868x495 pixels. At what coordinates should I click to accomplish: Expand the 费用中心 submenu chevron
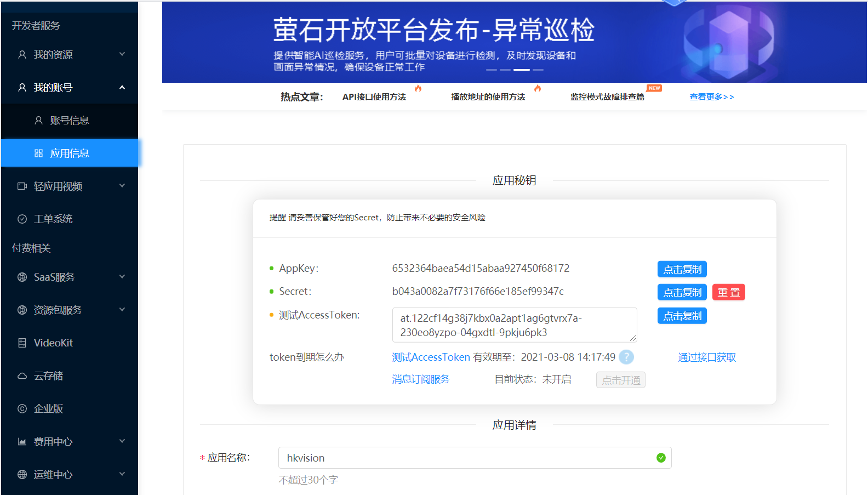click(x=122, y=441)
